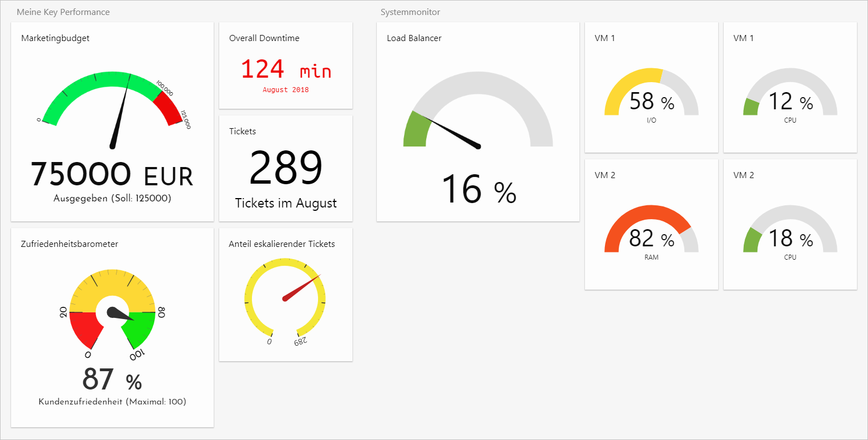Click the Load Balancer gauge needle
868x440 pixels.
pyautogui.click(x=451, y=131)
